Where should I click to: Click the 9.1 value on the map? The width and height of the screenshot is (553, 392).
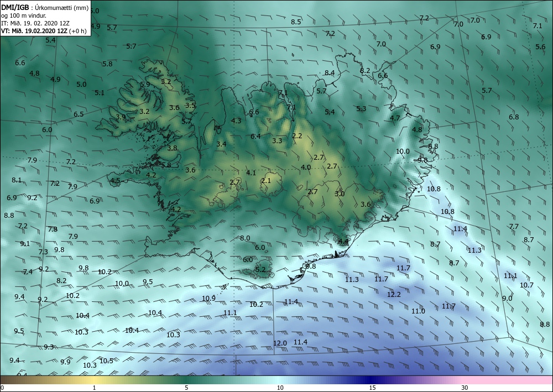[x=25, y=244]
